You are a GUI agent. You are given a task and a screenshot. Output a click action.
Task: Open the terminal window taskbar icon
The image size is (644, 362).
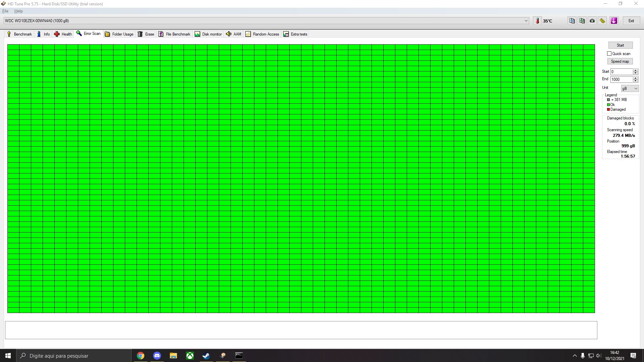[239, 356]
